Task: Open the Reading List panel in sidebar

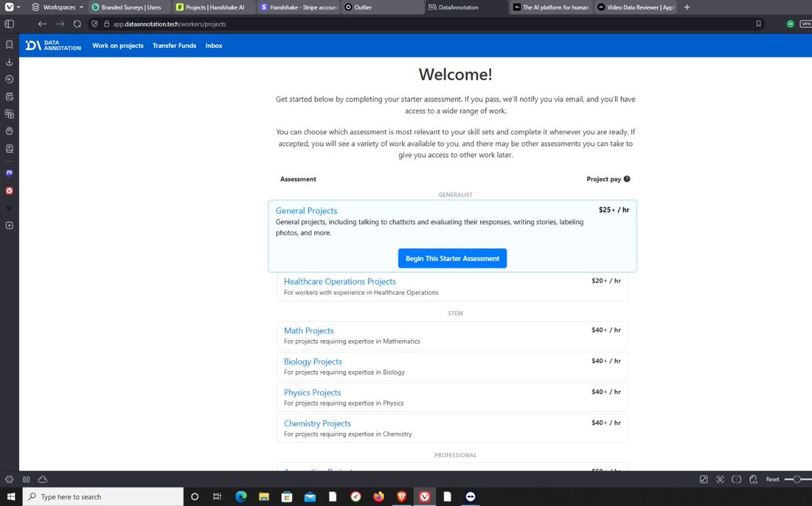Action: click(9, 148)
